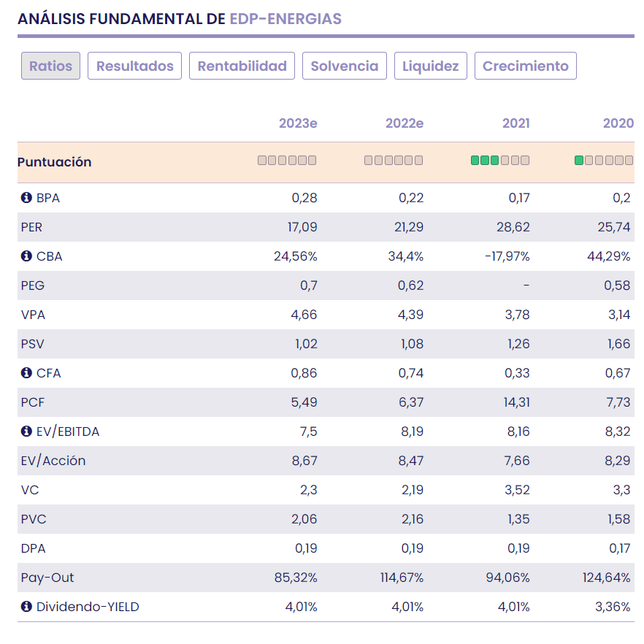The height and width of the screenshot is (644, 644).
Task: Click the 2020 score indicator squares
Action: coord(604,161)
